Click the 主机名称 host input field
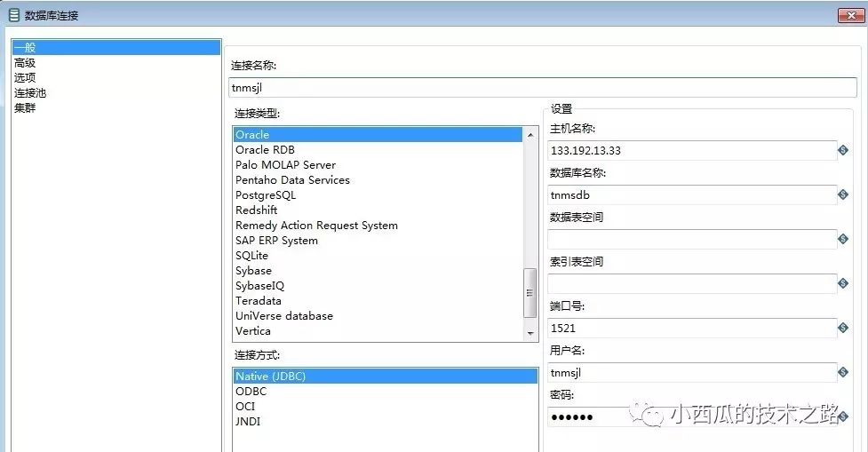This screenshot has width=868, height=452. [x=692, y=150]
